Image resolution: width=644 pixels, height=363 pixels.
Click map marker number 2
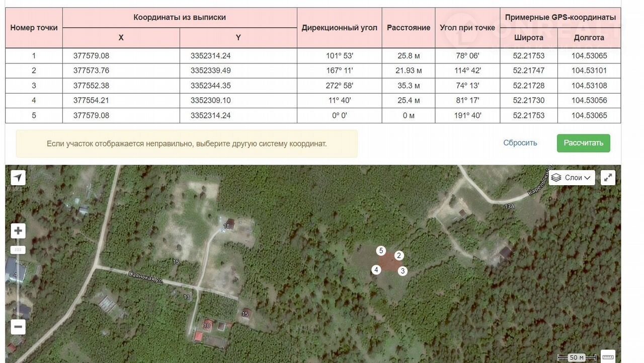(x=399, y=256)
